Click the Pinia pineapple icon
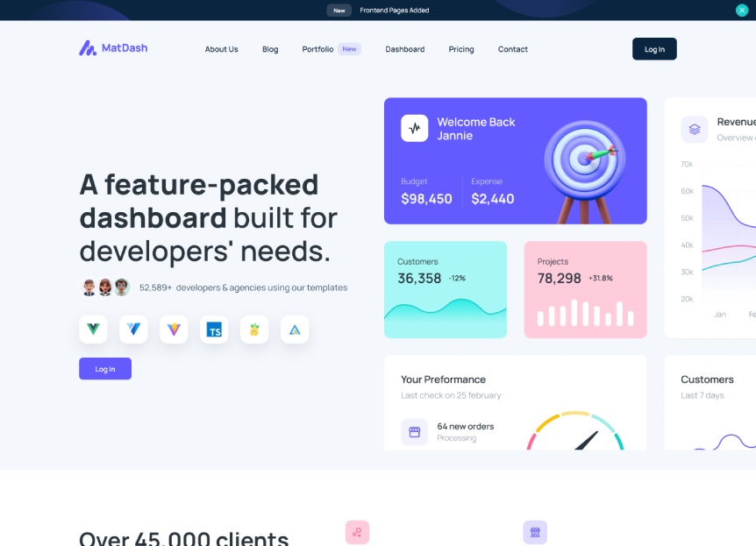This screenshot has height=546, width=756. point(254,330)
